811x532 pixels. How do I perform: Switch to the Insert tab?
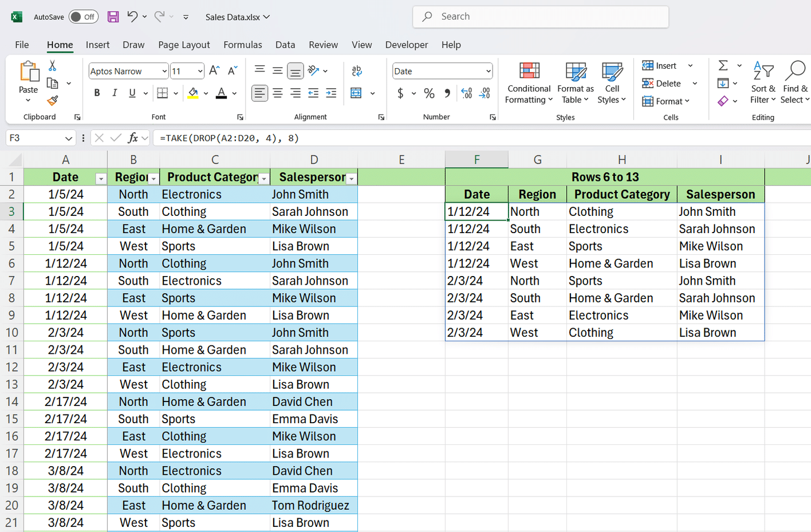coord(97,45)
